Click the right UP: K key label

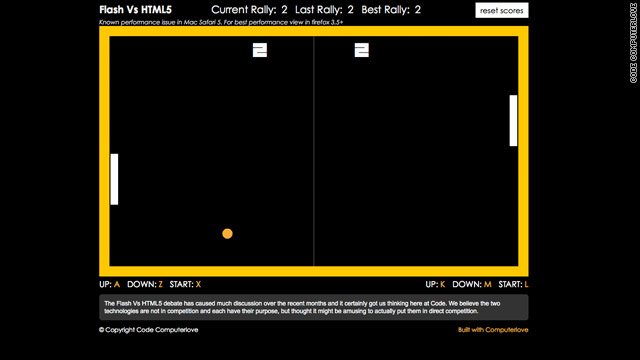click(435, 284)
